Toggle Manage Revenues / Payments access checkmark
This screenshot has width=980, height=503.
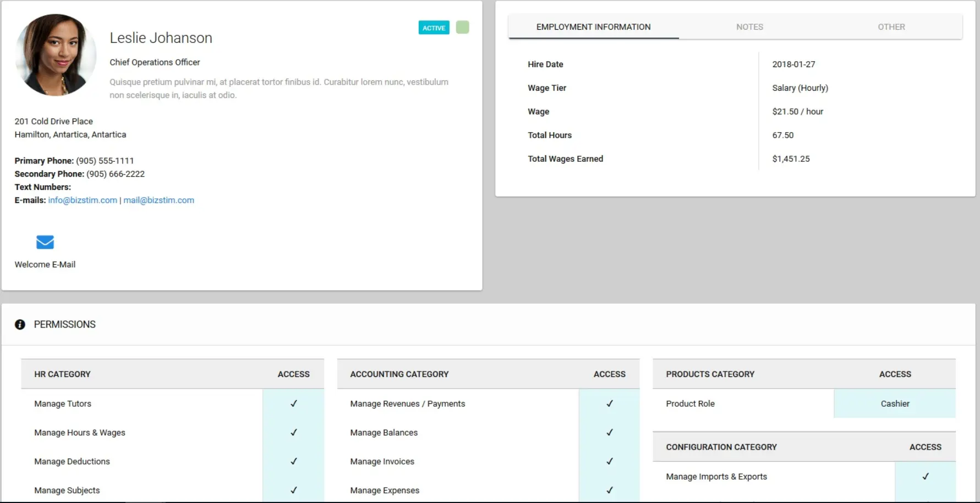coord(609,403)
